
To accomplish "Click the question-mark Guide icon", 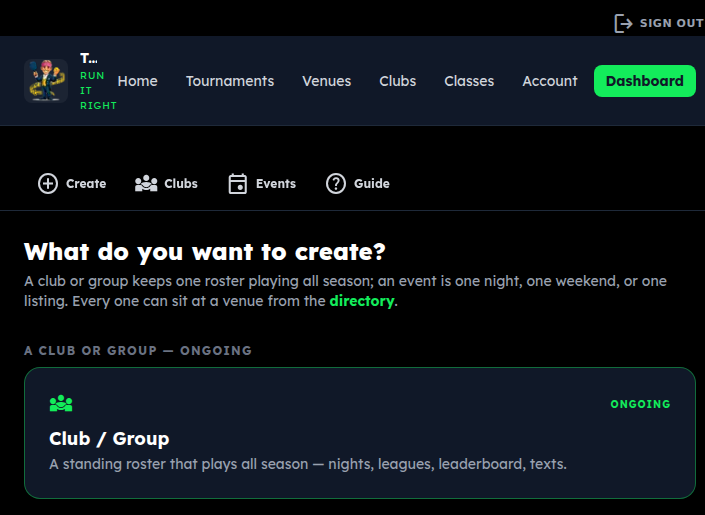I will click(x=336, y=184).
